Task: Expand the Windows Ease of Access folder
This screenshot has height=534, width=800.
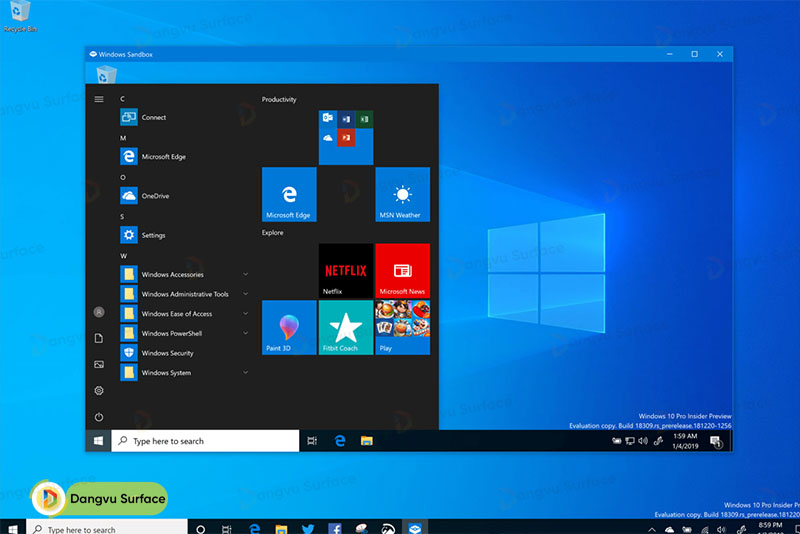Action: (x=185, y=313)
